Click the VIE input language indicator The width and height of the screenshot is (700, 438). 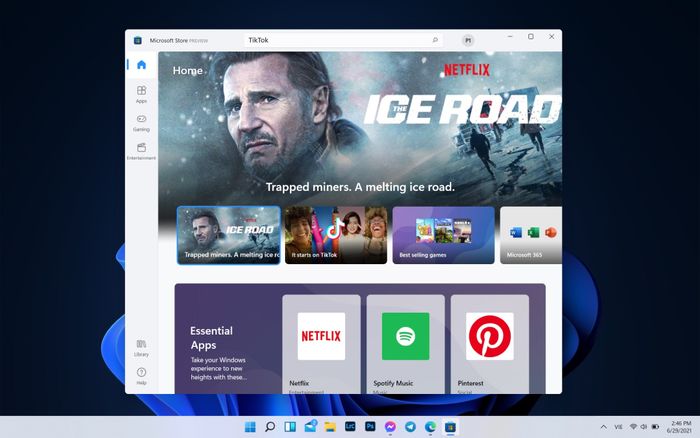point(618,427)
